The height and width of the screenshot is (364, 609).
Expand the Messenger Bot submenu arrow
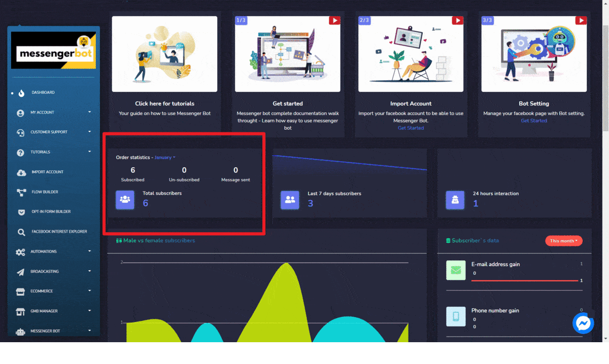[89, 330]
